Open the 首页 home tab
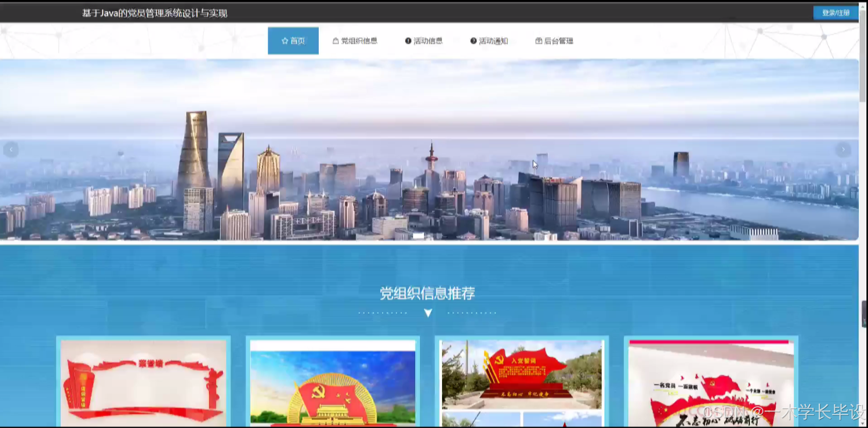The image size is (868, 428). pyautogui.click(x=293, y=41)
